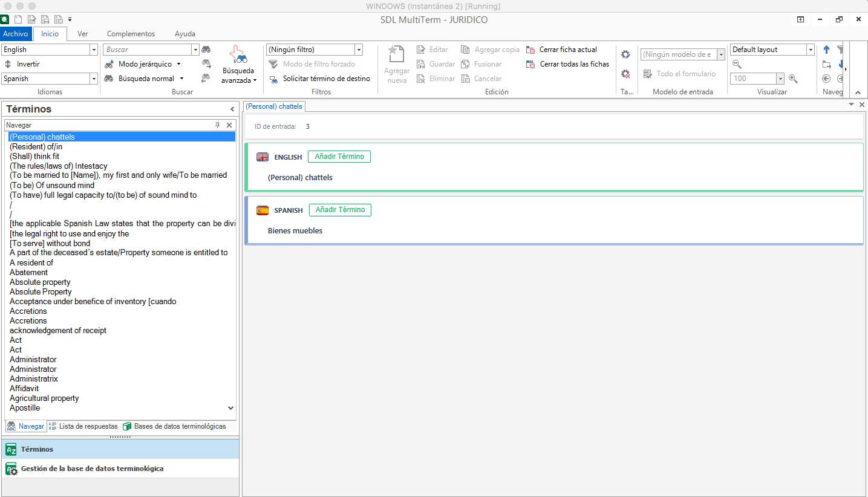
Task: Collapse the ribbon using the chevron
Action: pos(858,93)
